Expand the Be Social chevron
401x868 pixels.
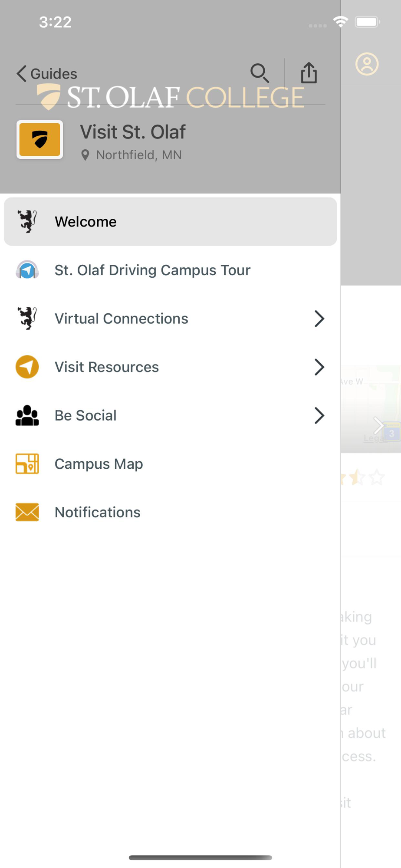[319, 415]
